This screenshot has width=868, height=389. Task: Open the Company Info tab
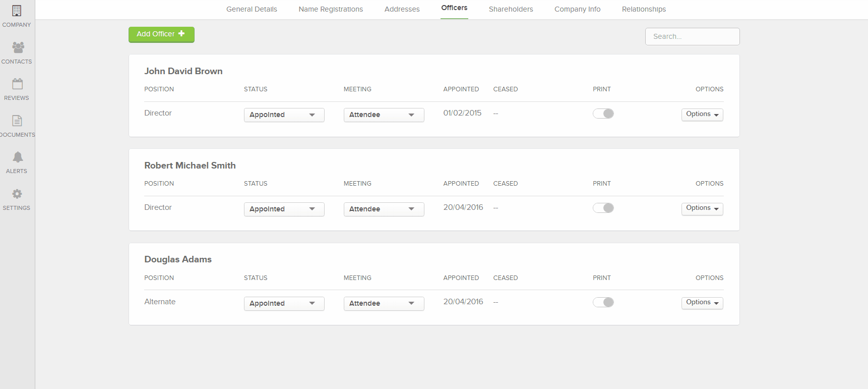tap(577, 9)
